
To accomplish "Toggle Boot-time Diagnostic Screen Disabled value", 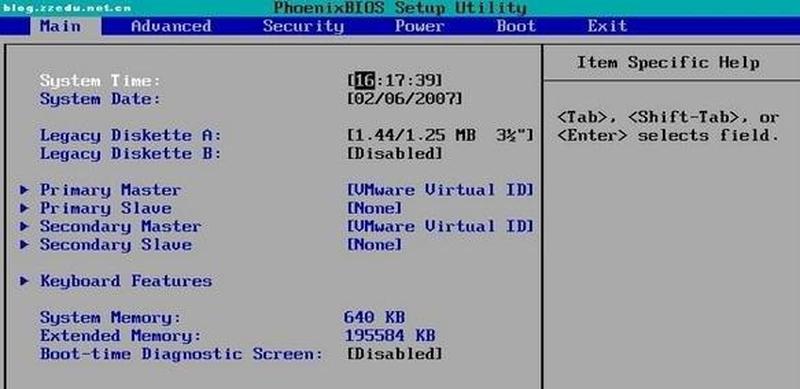I will [x=394, y=354].
